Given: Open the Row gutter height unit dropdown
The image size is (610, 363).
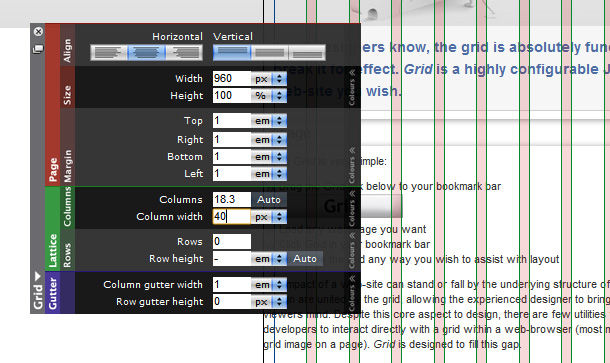Looking at the screenshot, I should (269, 302).
